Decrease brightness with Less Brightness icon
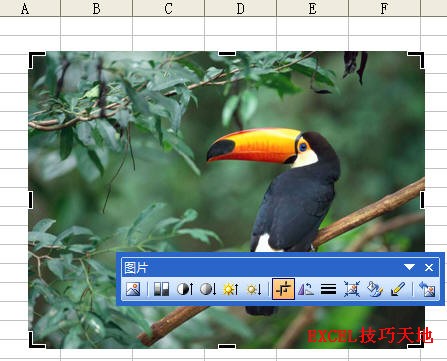Image resolution: width=447 pixels, height=361 pixels. tap(254, 289)
